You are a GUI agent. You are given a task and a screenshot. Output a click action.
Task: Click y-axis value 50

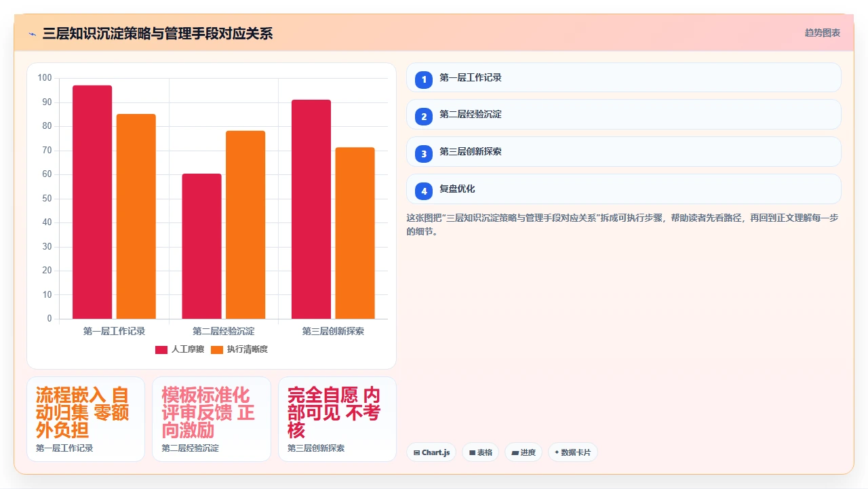pyautogui.click(x=47, y=199)
